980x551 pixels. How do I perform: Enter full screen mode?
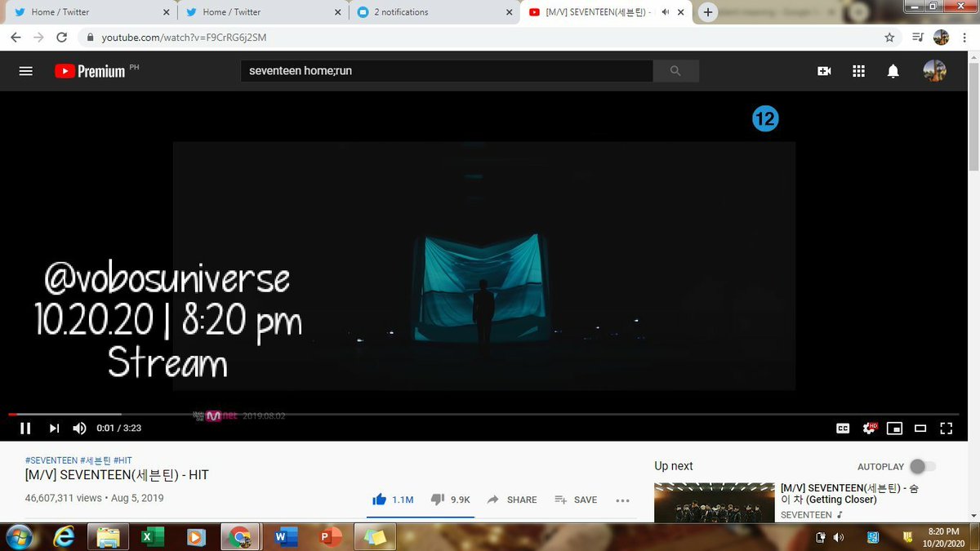(x=947, y=428)
